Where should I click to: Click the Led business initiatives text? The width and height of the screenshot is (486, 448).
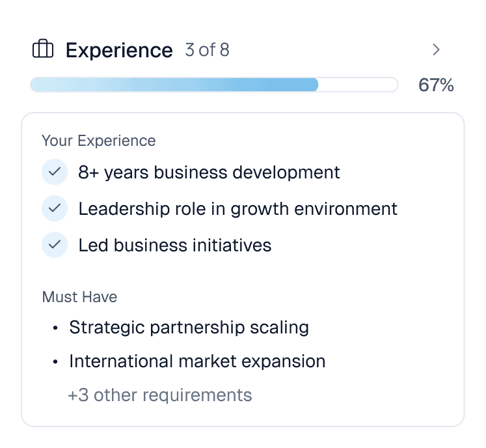tap(175, 245)
